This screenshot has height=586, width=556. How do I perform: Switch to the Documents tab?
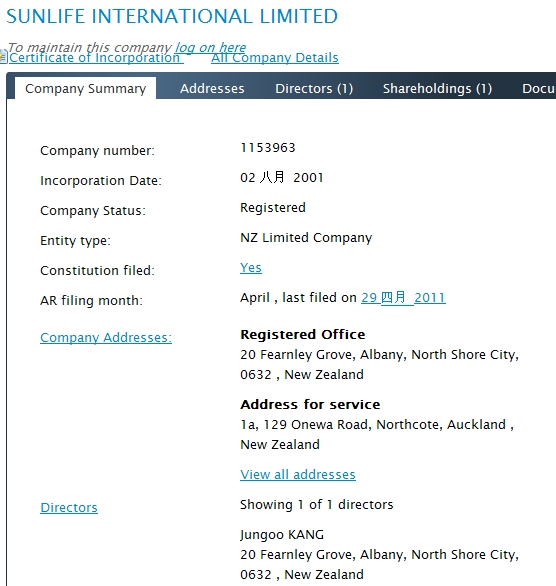click(x=538, y=89)
